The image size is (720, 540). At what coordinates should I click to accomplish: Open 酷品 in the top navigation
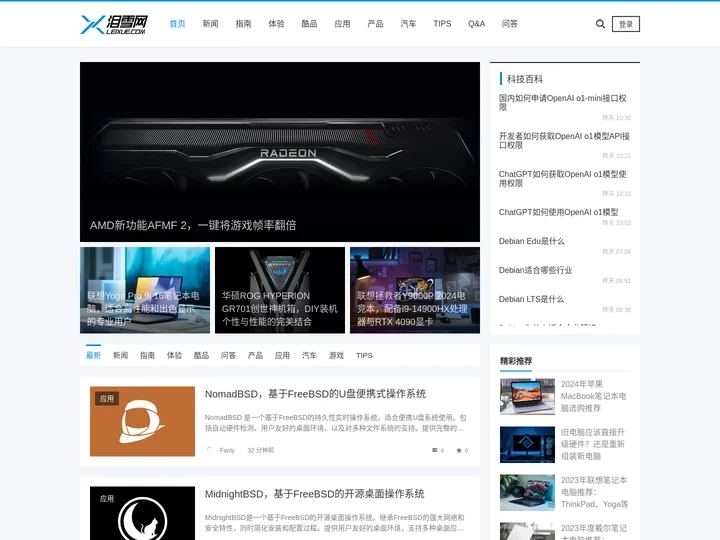pyautogui.click(x=309, y=24)
